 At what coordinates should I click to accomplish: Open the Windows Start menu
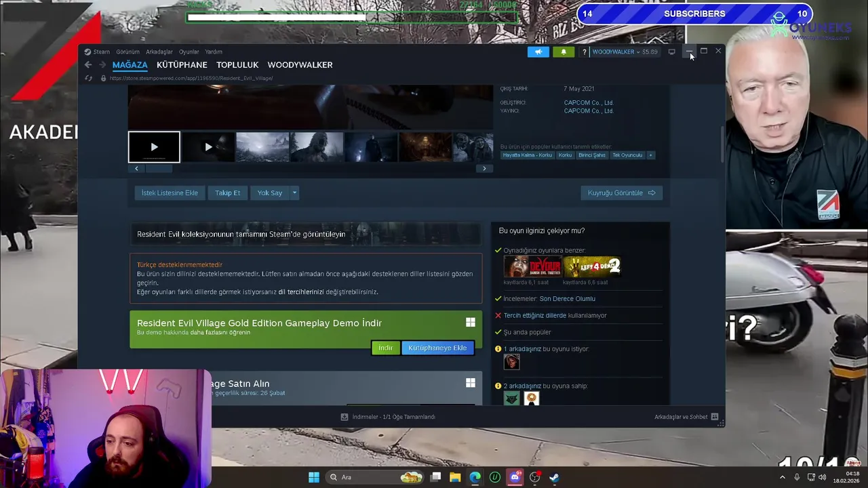point(314,477)
